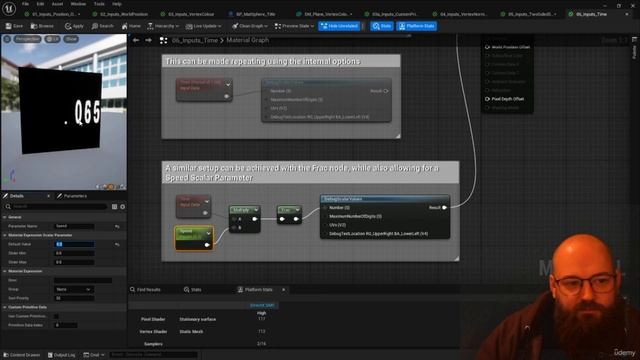
Task: Click the Details panel tab
Action: point(16,196)
